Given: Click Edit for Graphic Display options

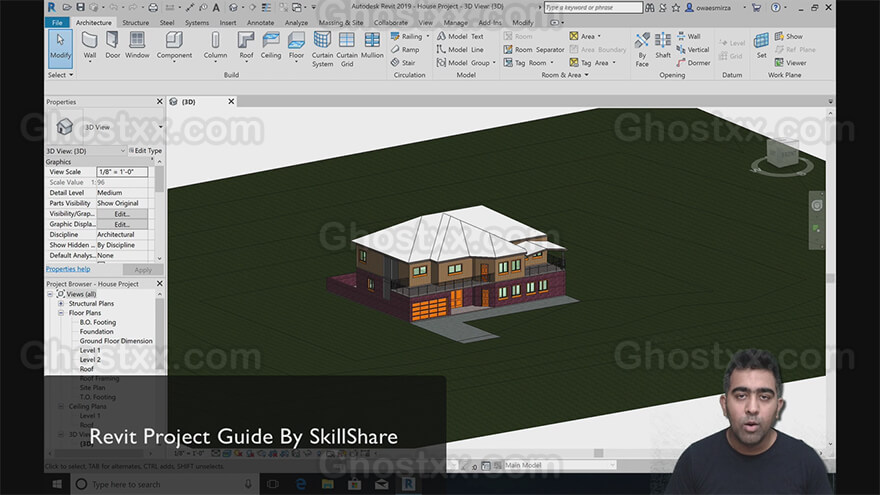Looking at the screenshot, I should point(122,224).
